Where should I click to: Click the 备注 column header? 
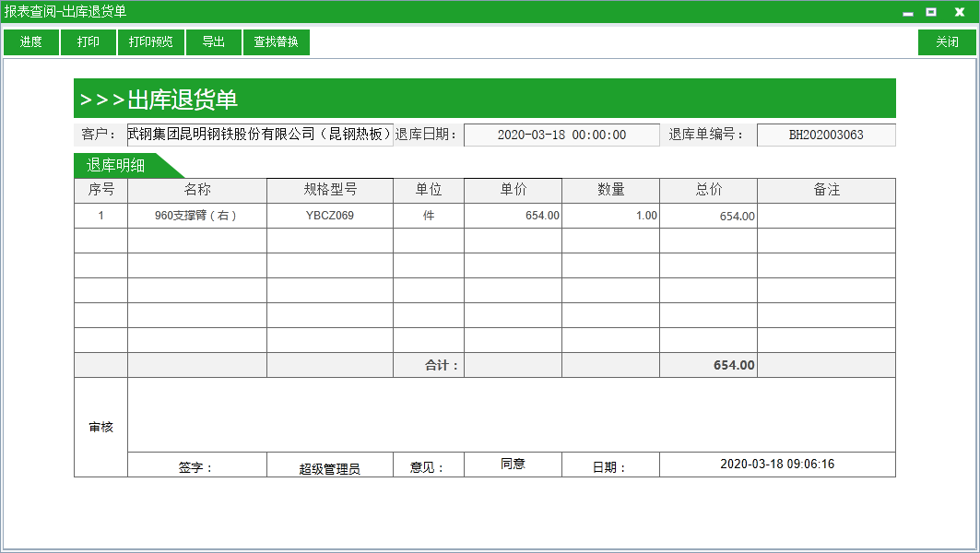click(x=826, y=190)
